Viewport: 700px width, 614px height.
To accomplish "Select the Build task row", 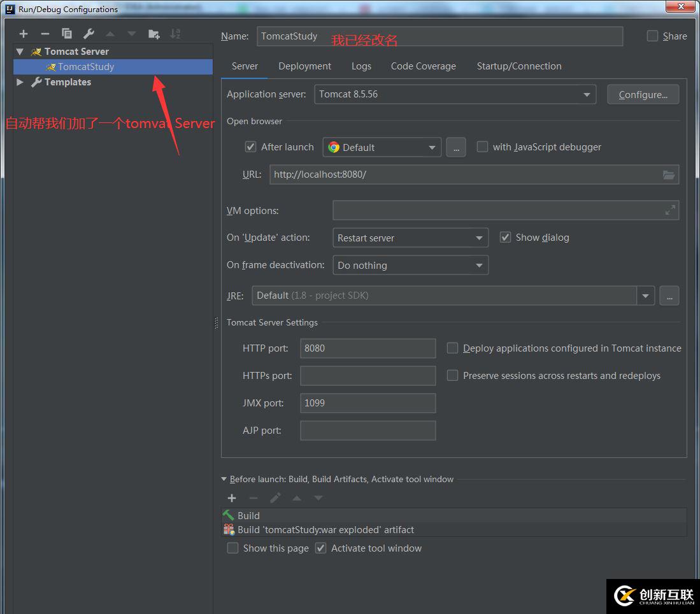I will coord(454,515).
